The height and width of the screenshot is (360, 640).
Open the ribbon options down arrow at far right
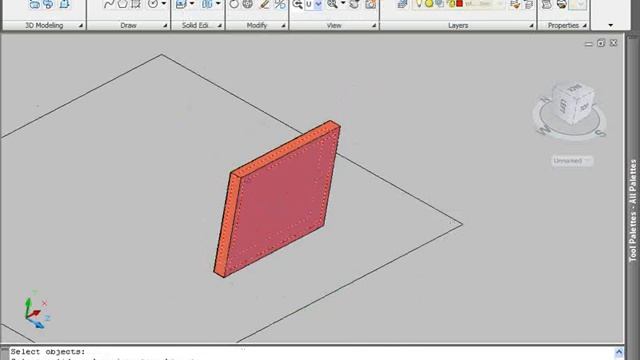(611, 25)
